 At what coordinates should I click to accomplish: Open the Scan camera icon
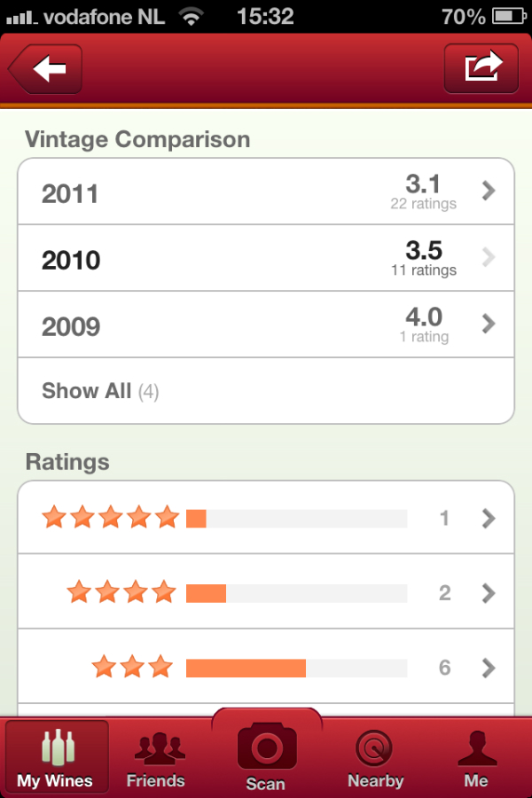click(266, 747)
